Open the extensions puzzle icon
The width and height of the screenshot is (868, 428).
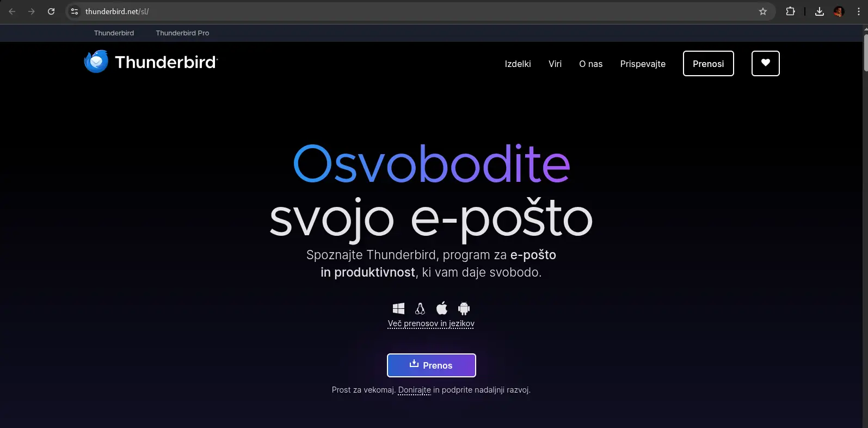(x=790, y=11)
